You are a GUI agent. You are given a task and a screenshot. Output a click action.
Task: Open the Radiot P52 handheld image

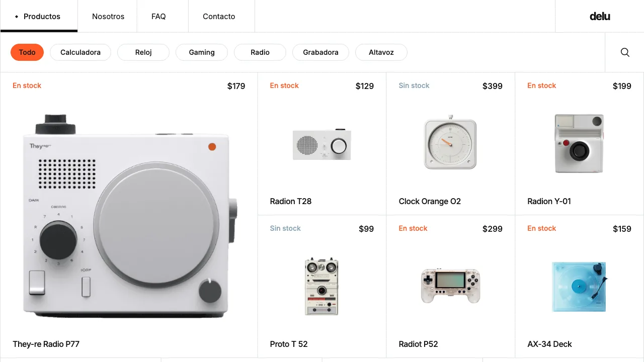[450, 286]
